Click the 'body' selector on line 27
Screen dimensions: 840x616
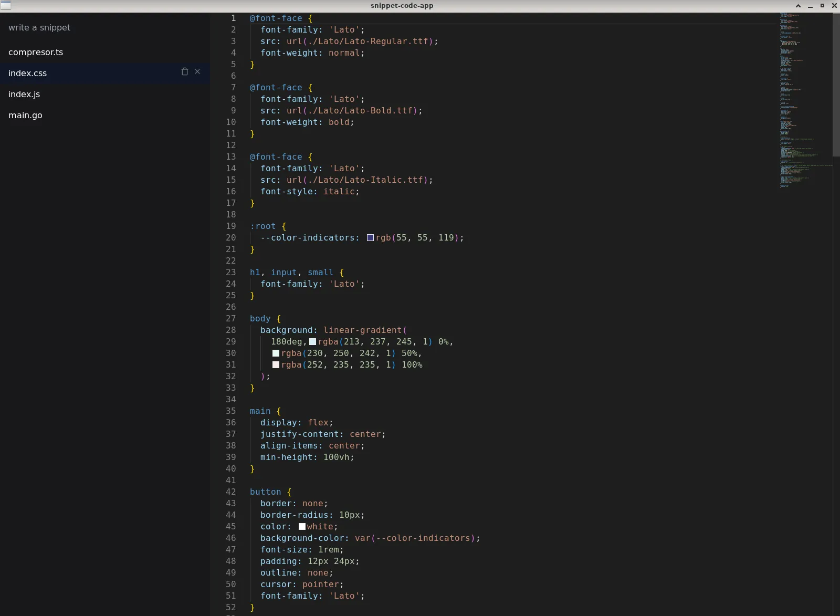click(x=260, y=319)
